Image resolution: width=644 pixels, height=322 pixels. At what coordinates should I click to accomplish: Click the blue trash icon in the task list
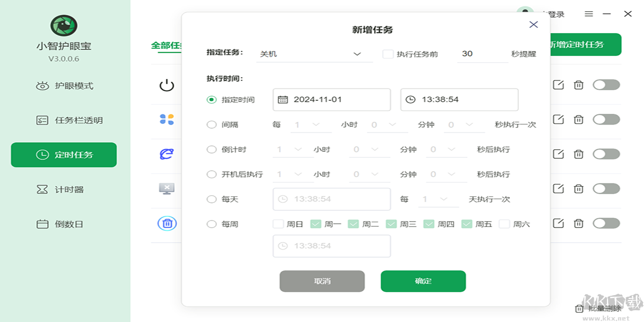coord(167,224)
